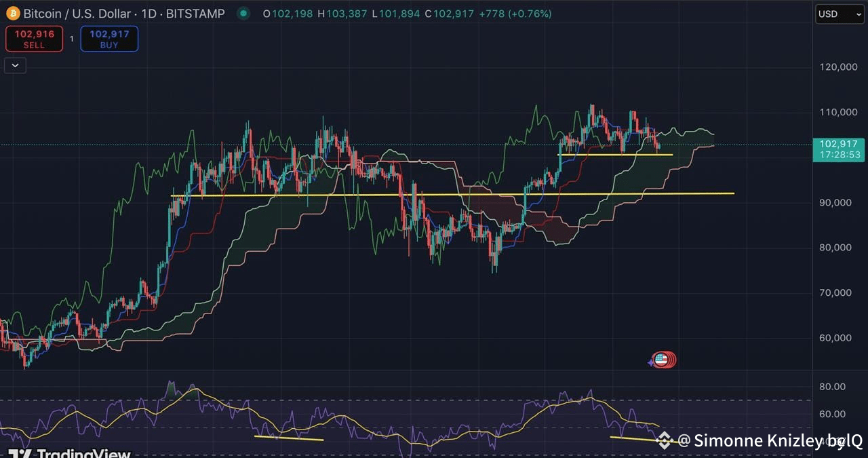This screenshot has width=868, height=458.
Task: Select the order quantity 1 between Sell and Buy
Action: click(x=72, y=39)
